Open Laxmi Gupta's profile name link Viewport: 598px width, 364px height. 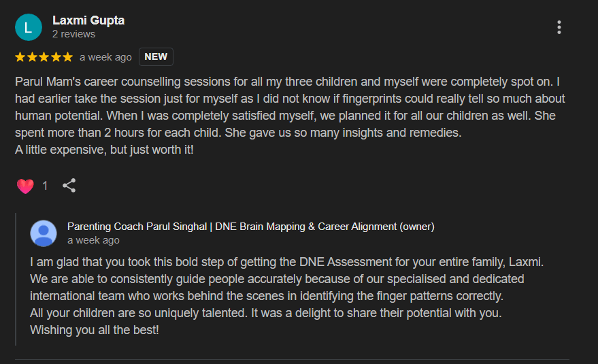[x=88, y=20]
